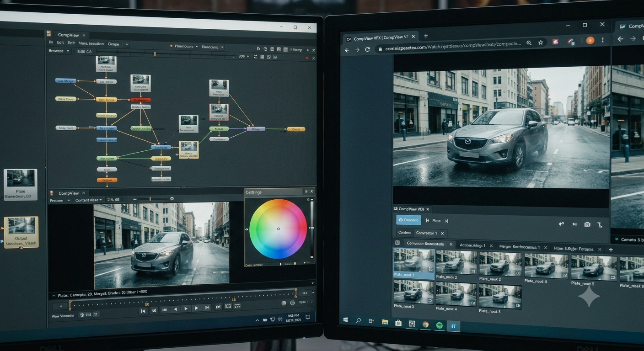The height and width of the screenshot is (351, 644).
Task: Select thumbnail Plate_noet 3
Action: pyautogui.click(x=413, y=294)
